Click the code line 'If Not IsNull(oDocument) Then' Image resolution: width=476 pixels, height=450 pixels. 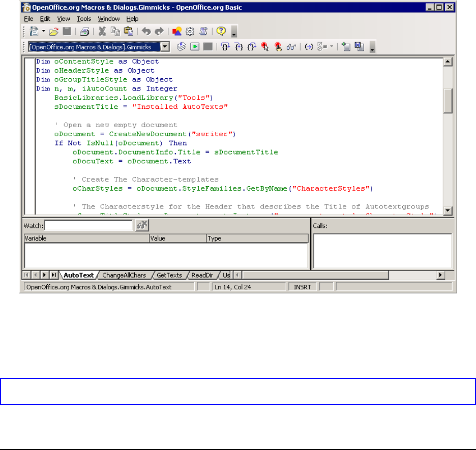click(121, 143)
